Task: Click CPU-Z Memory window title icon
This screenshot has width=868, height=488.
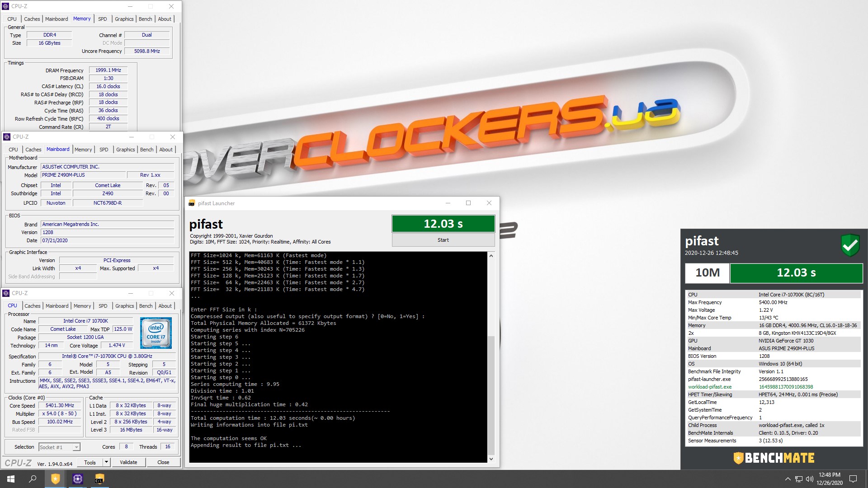Action: [x=5, y=6]
